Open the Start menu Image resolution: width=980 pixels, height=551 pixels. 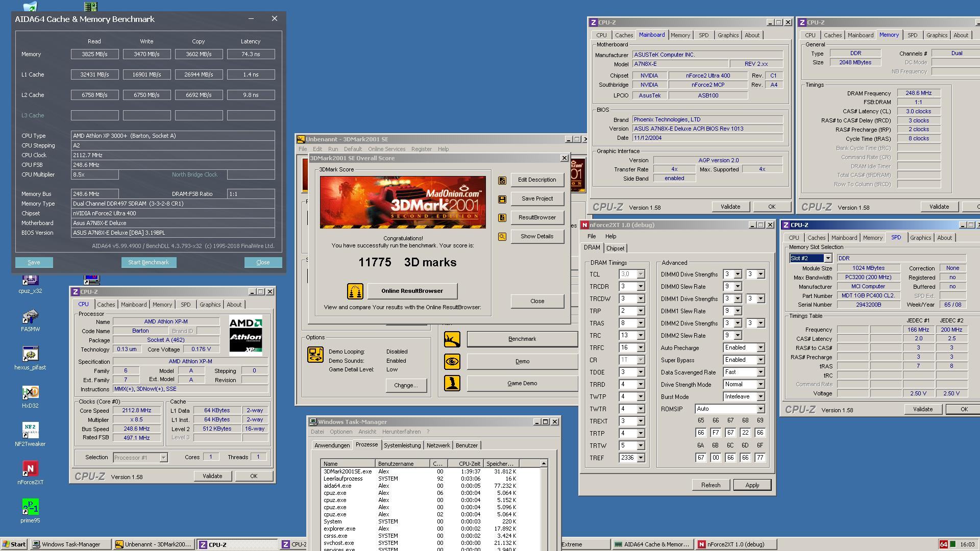(x=14, y=544)
